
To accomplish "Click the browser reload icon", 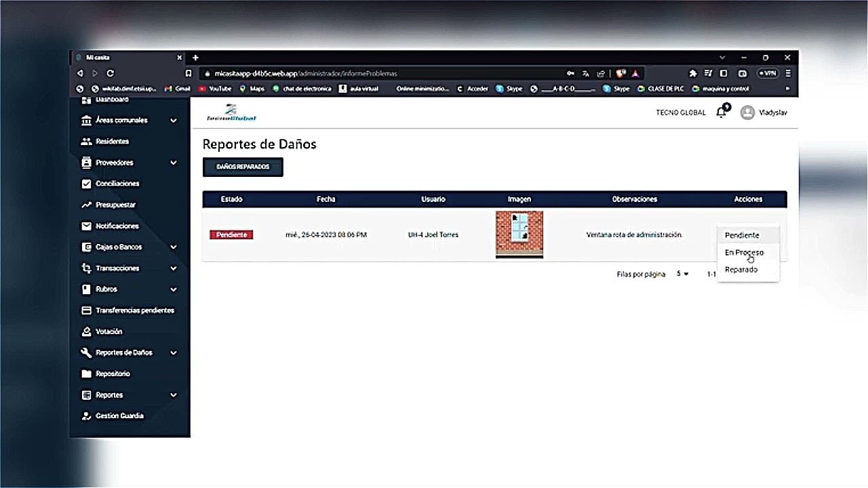I will 110,73.
